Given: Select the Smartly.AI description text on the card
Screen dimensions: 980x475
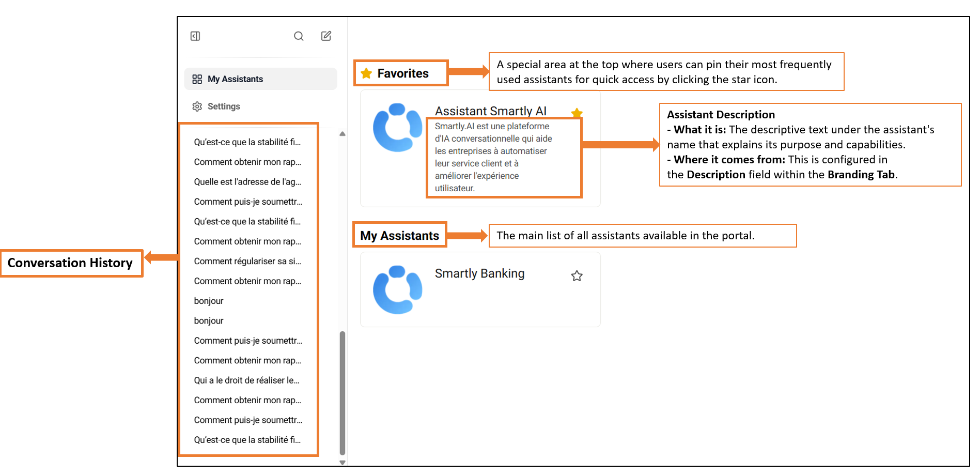Looking at the screenshot, I should click(493, 157).
